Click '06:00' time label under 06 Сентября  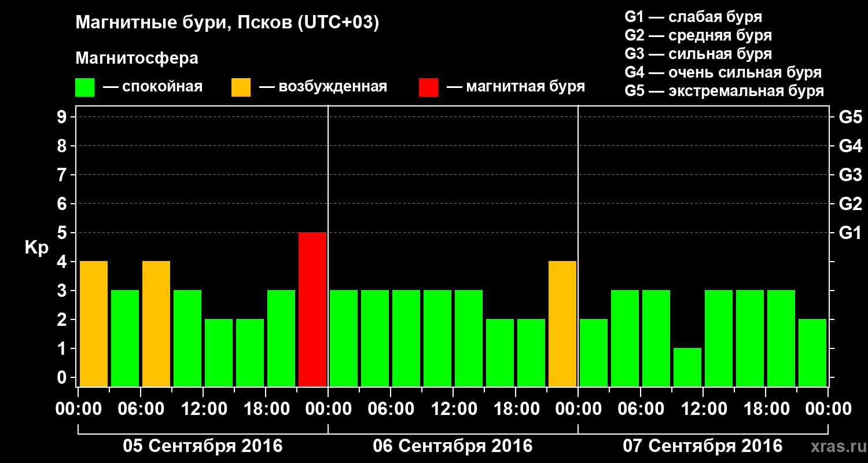click(x=391, y=409)
